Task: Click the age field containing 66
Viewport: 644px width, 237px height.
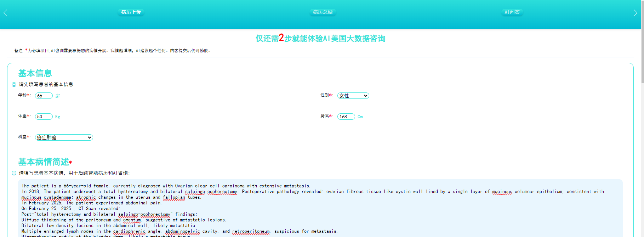Action: 44,96
